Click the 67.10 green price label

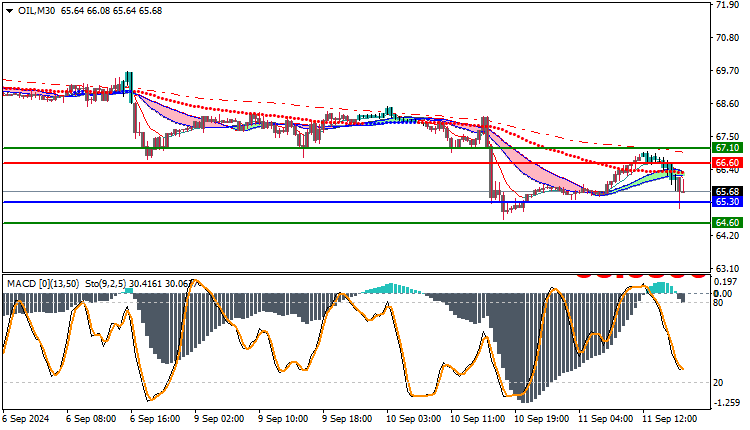727,148
